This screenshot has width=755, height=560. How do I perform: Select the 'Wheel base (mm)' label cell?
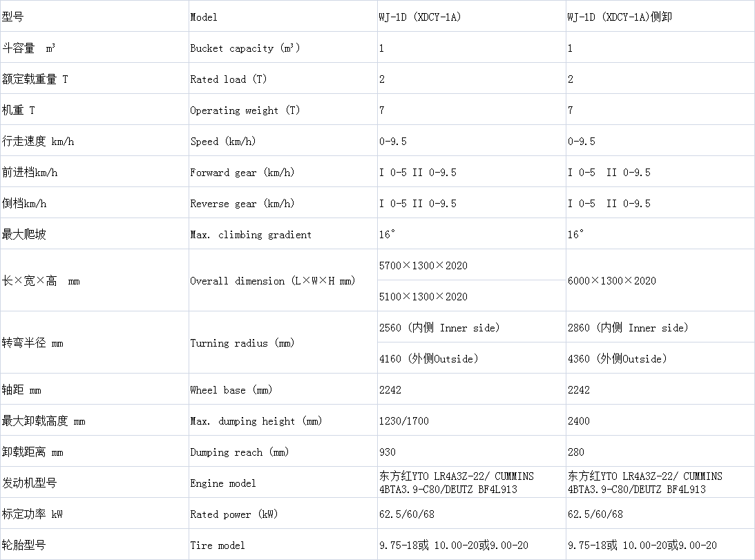pos(231,390)
